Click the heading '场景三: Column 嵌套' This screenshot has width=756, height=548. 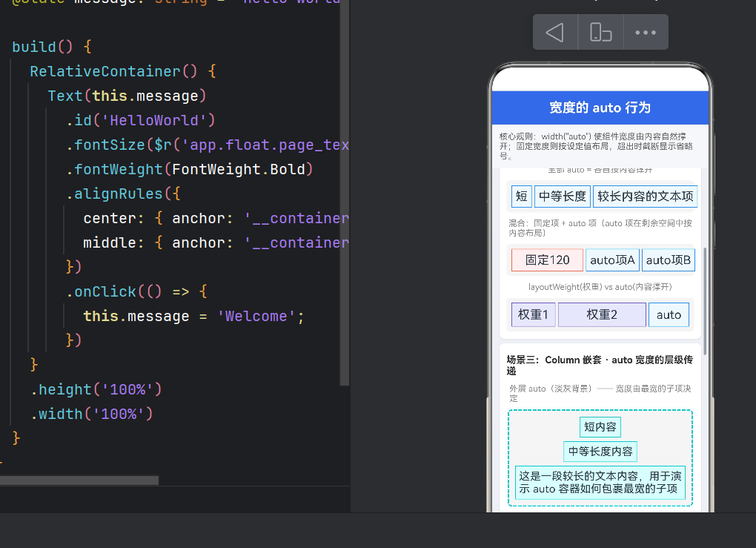tap(600, 365)
